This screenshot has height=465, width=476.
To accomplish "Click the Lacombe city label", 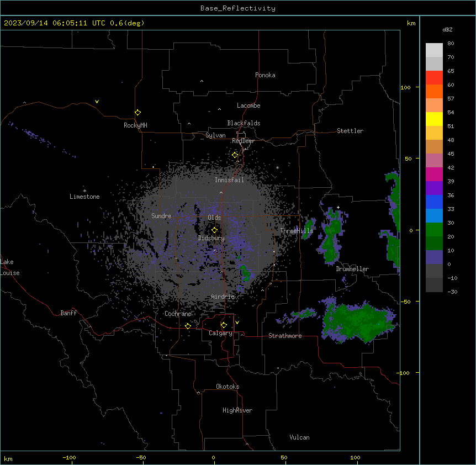I will (248, 105).
